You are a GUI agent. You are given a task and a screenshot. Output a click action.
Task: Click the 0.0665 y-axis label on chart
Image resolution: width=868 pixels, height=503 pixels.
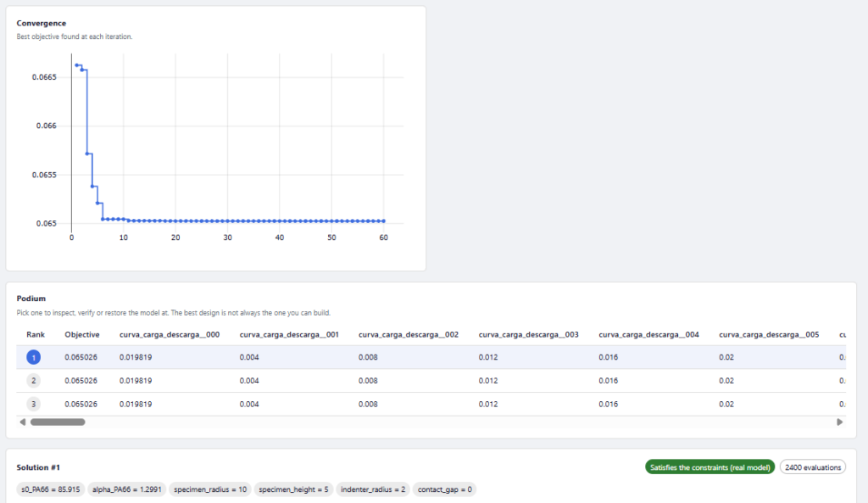(44, 77)
